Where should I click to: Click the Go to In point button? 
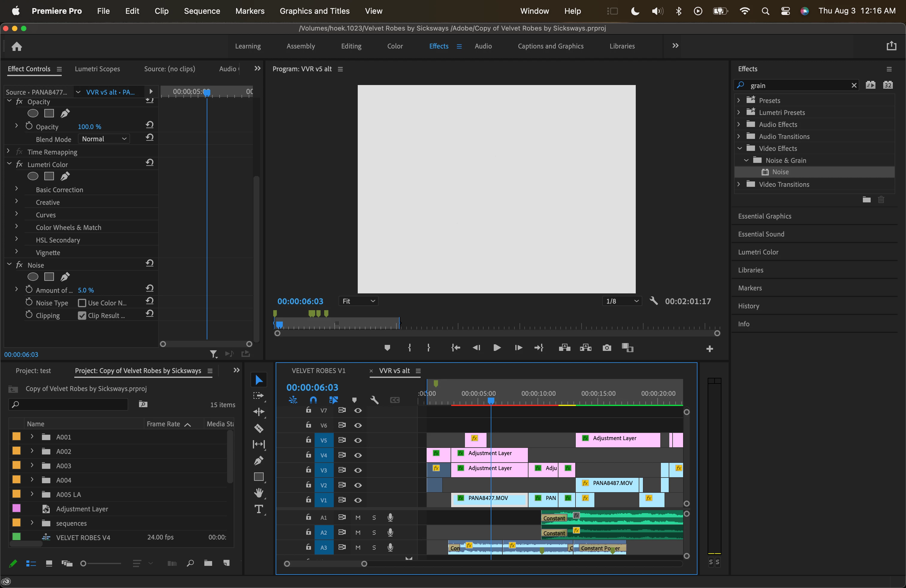tap(456, 348)
